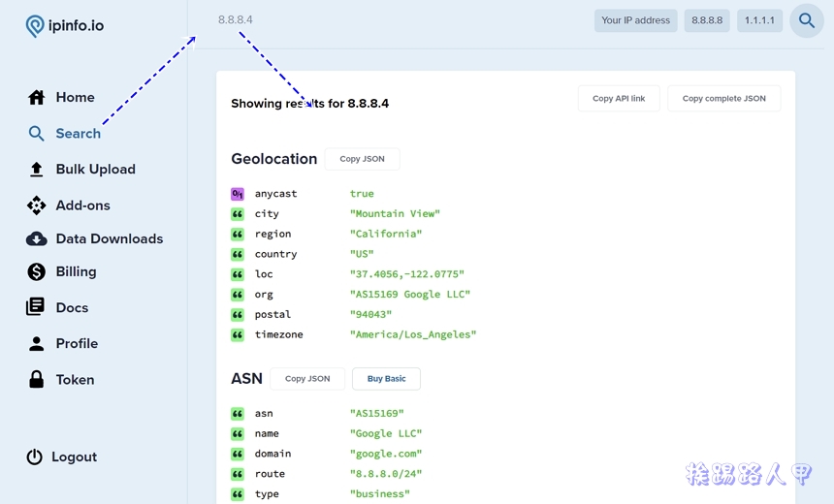The image size is (834, 504).
Task: Select Search in the sidebar
Action: point(78,134)
